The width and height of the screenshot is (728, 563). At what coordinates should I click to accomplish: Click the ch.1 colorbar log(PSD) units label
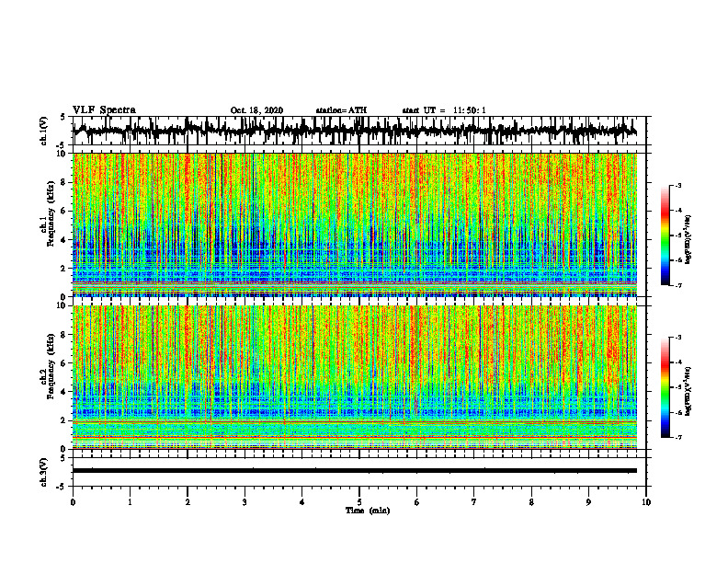point(688,239)
